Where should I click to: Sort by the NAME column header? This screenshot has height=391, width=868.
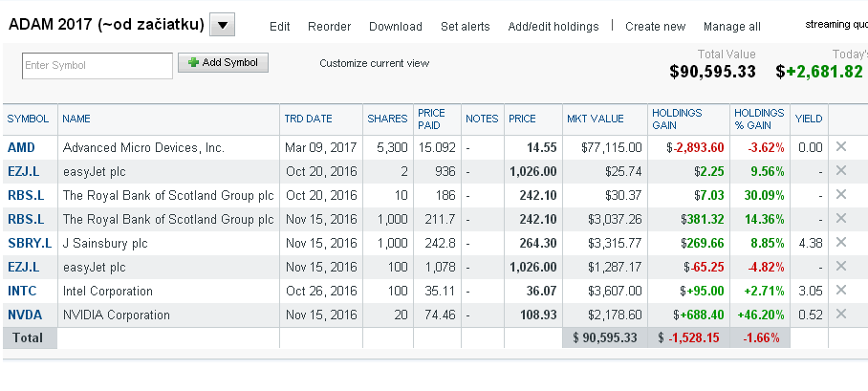click(76, 119)
